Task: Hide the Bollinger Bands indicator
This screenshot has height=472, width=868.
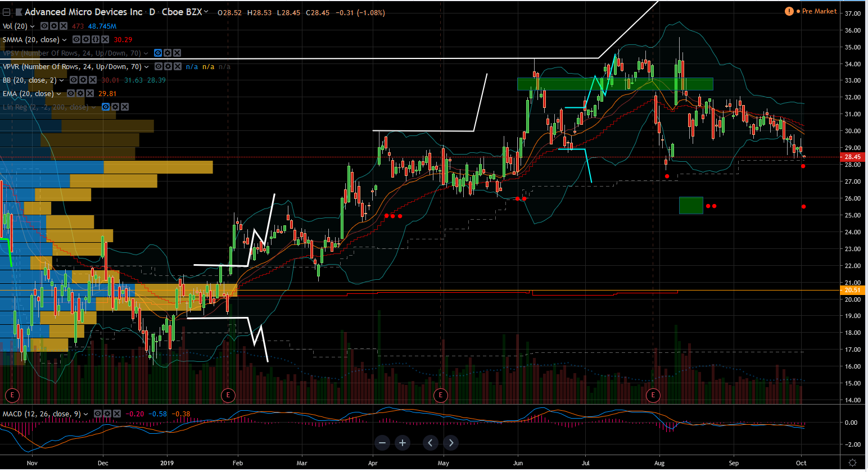Action: click(x=74, y=80)
